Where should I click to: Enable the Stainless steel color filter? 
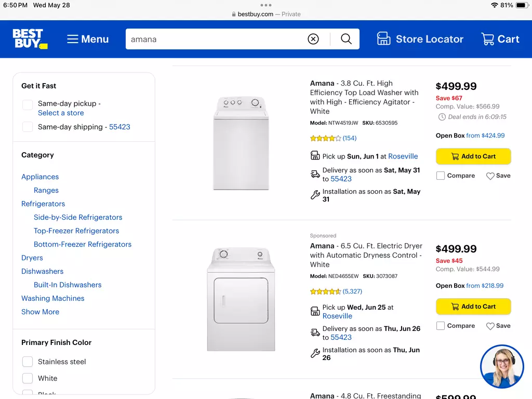point(28,362)
